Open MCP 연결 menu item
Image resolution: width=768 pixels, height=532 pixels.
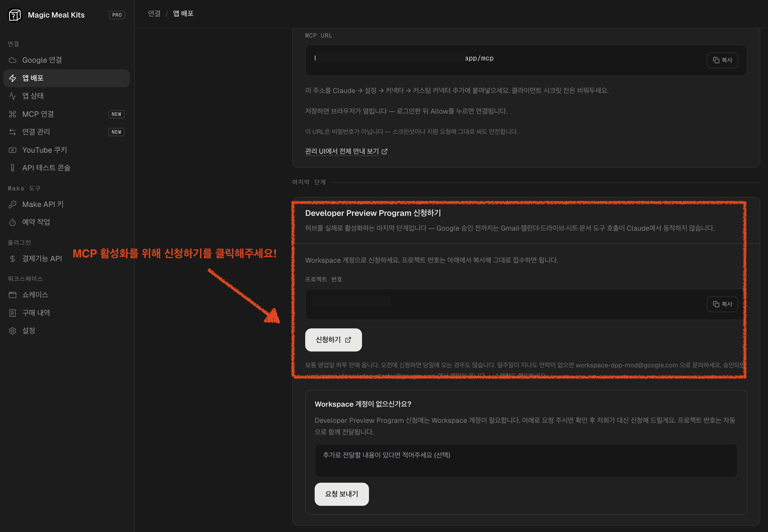tap(66, 114)
